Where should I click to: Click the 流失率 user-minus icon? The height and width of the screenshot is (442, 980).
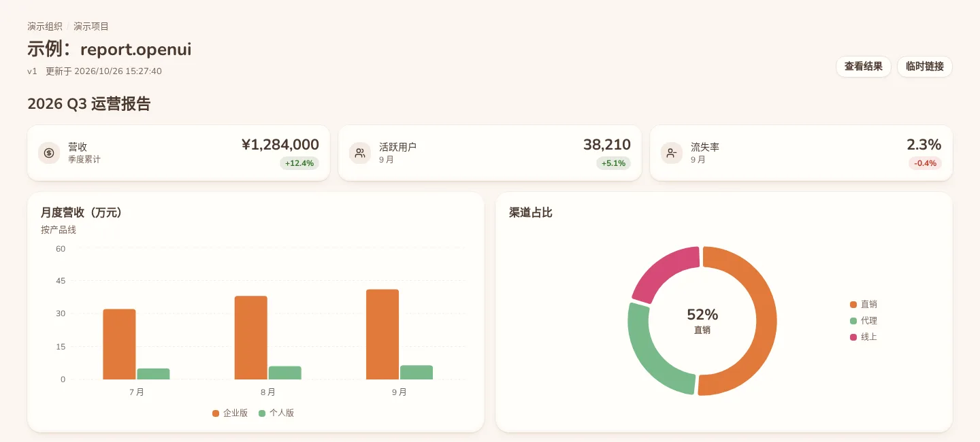click(x=672, y=153)
